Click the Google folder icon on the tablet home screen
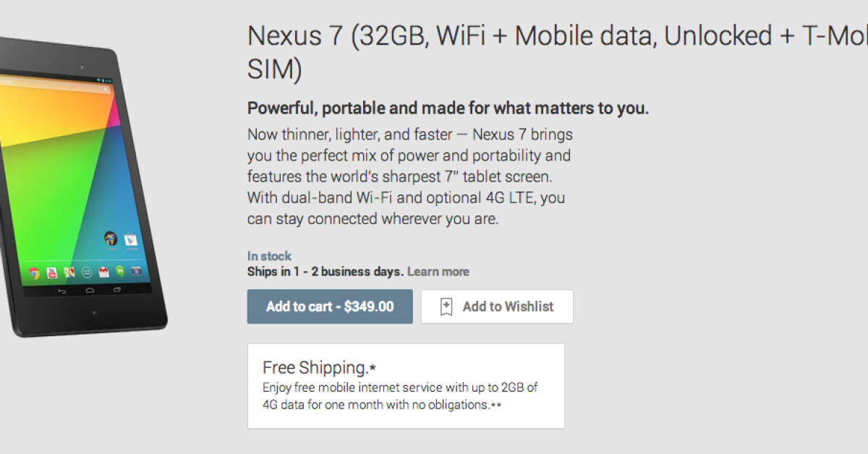 [111, 239]
